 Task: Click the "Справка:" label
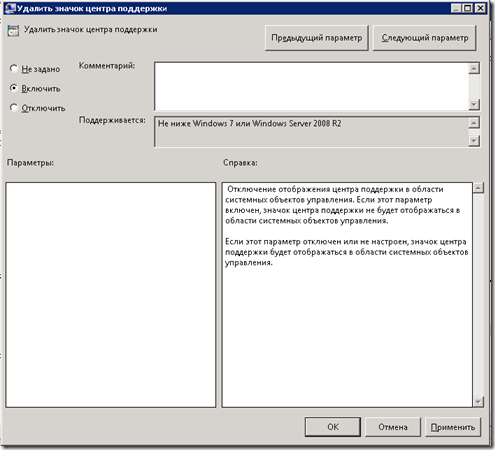[240, 163]
